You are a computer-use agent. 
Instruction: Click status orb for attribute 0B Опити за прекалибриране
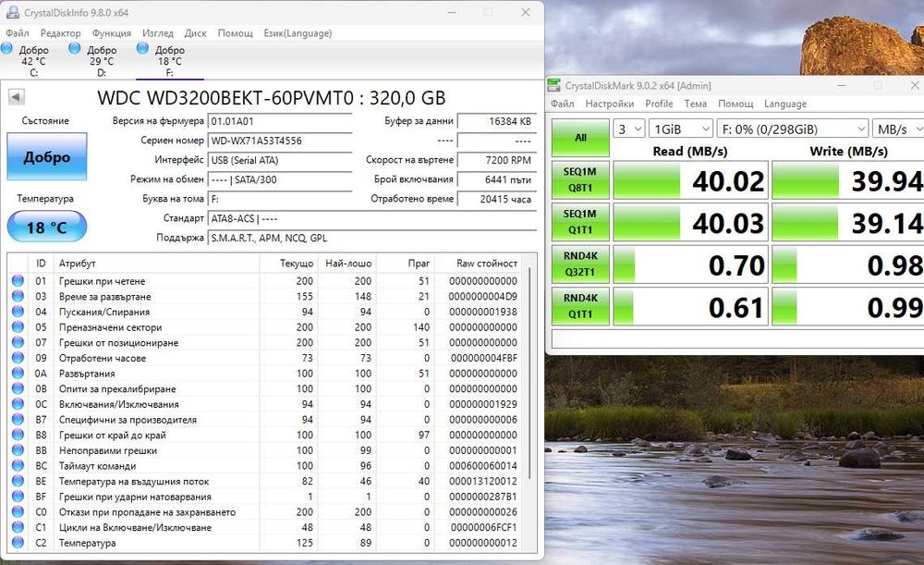pos(18,388)
